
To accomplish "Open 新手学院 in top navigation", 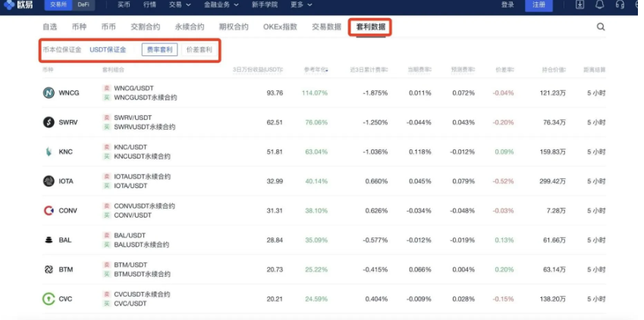I will [x=265, y=5].
